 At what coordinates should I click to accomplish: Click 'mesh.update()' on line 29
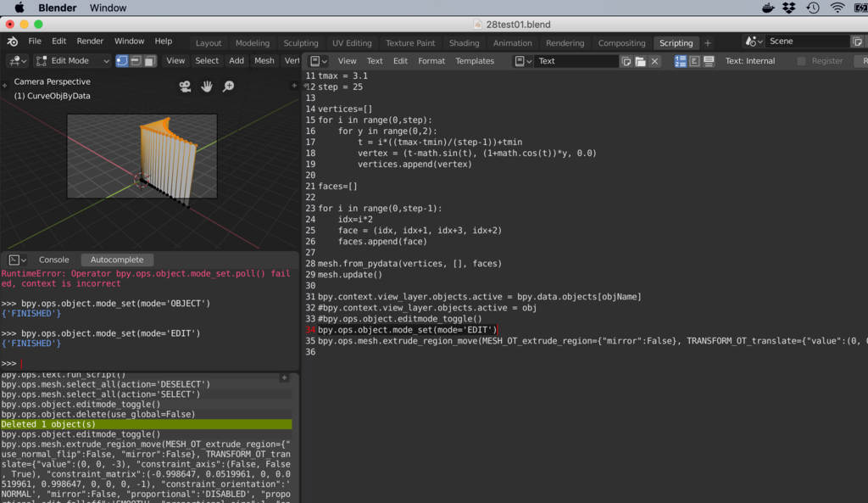350,275
